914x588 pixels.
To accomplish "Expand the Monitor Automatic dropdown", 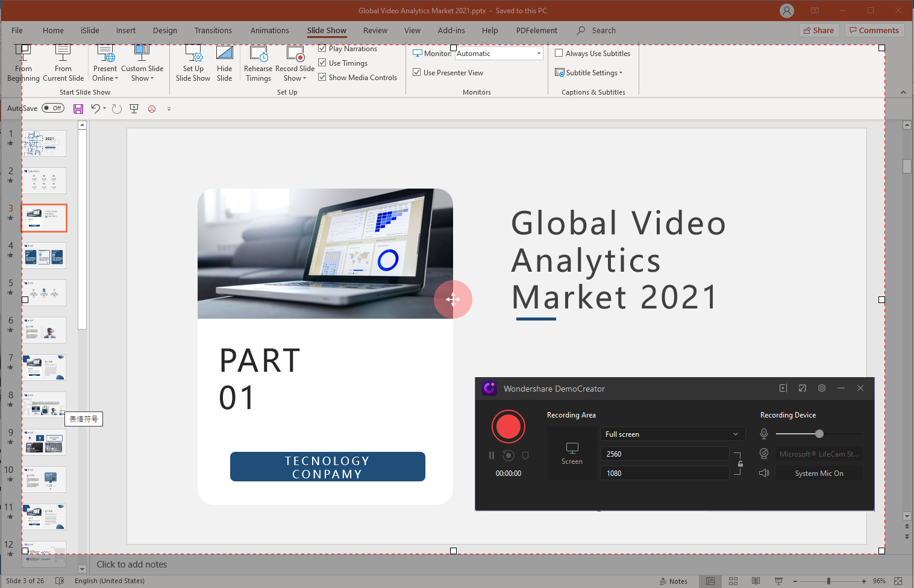I will [539, 54].
